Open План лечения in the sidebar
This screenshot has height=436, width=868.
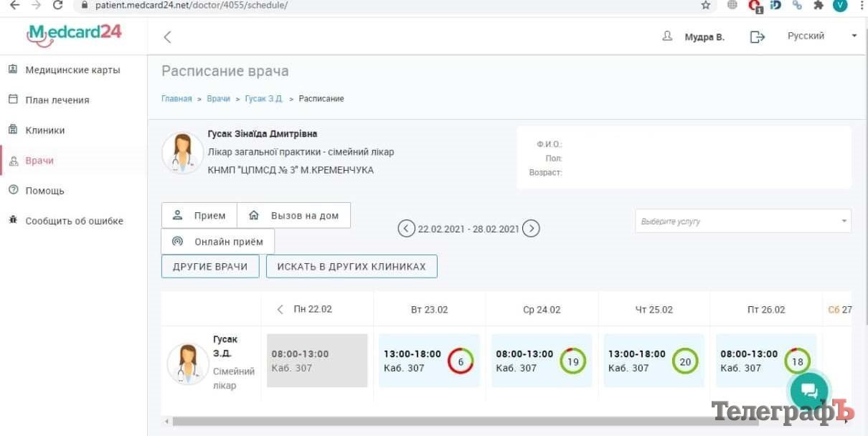tap(57, 100)
